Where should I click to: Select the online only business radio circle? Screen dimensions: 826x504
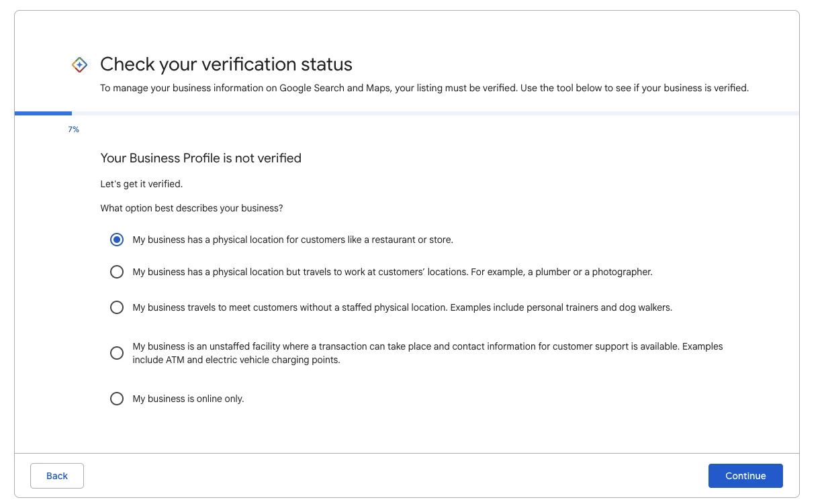pyautogui.click(x=117, y=399)
